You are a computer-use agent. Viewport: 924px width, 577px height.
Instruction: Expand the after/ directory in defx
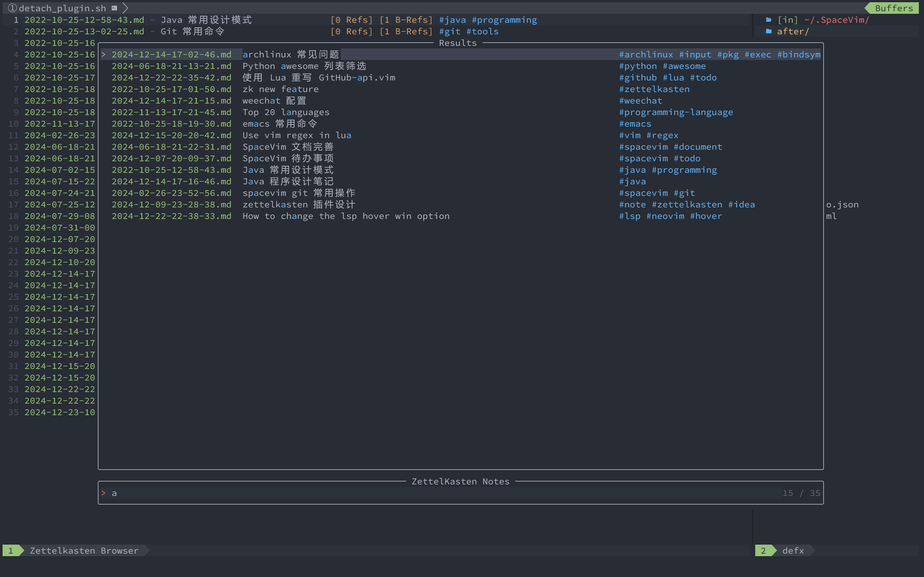(x=793, y=31)
